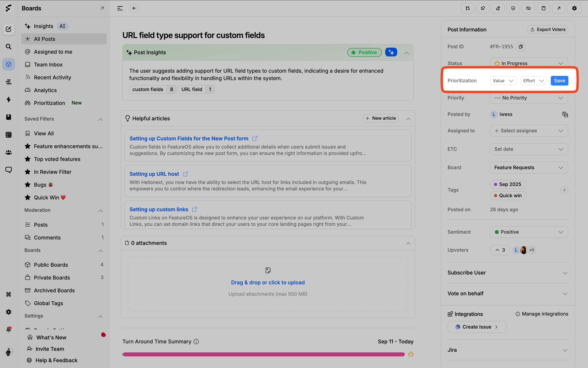Open search from the left rail
Image resolution: width=588 pixels, height=368 pixels.
pyautogui.click(x=9, y=47)
